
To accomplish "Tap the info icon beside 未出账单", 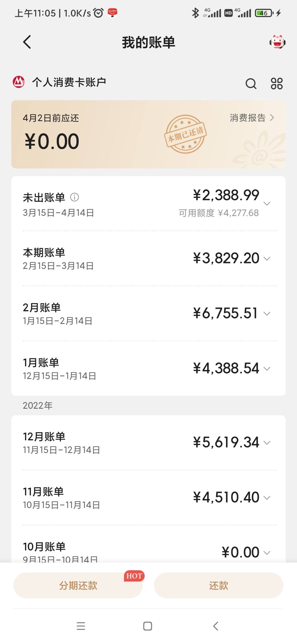I will click(x=75, y=197).
